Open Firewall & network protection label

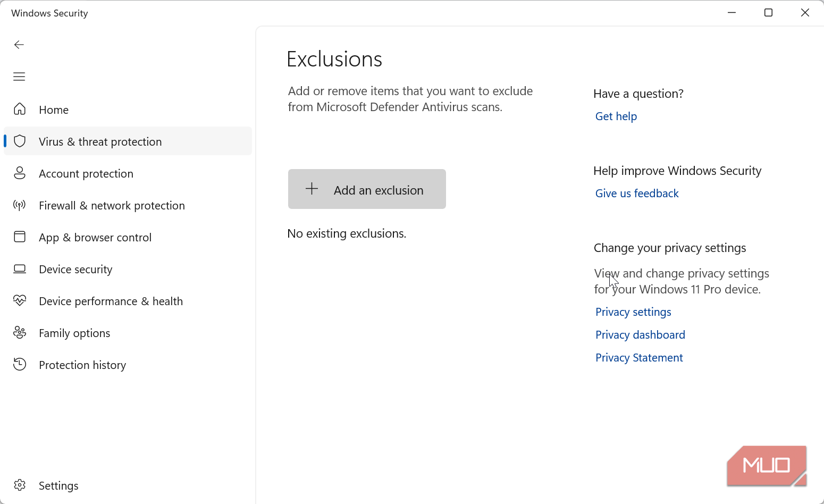tap(112, 206)
